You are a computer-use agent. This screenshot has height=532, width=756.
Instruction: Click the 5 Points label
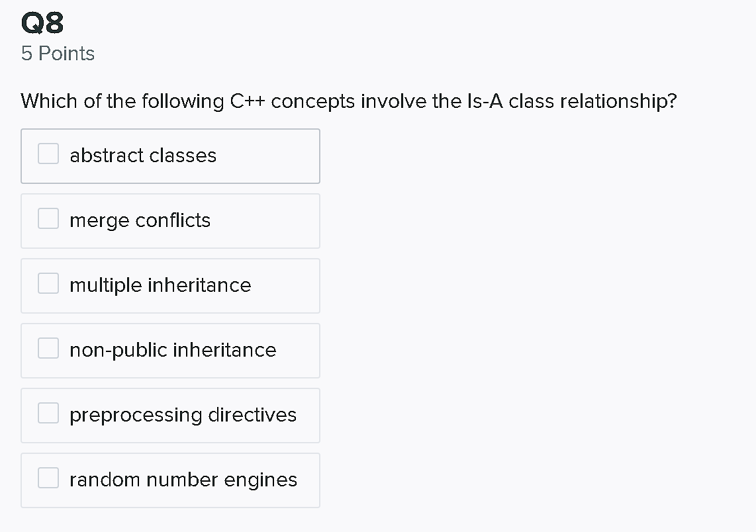tap(57, 53)
